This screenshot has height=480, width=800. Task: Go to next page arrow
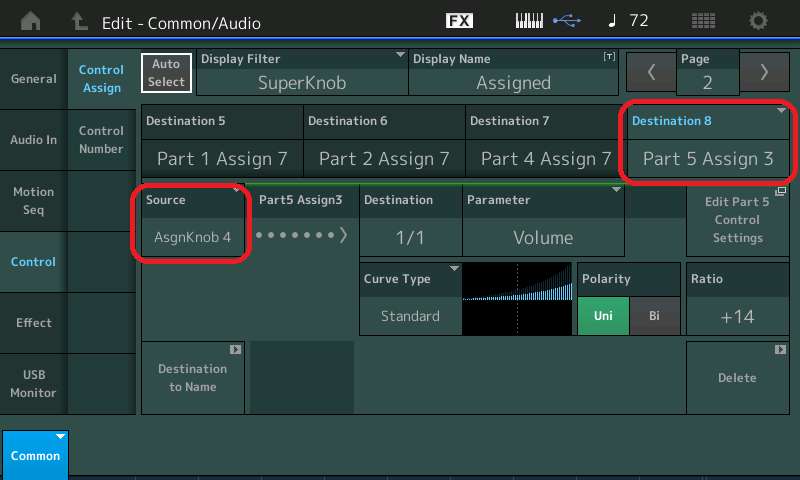765,72
